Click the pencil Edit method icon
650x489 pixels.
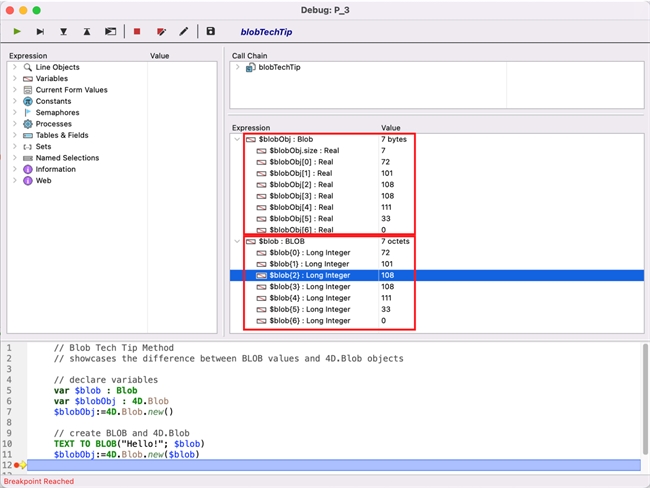(184, 32)
